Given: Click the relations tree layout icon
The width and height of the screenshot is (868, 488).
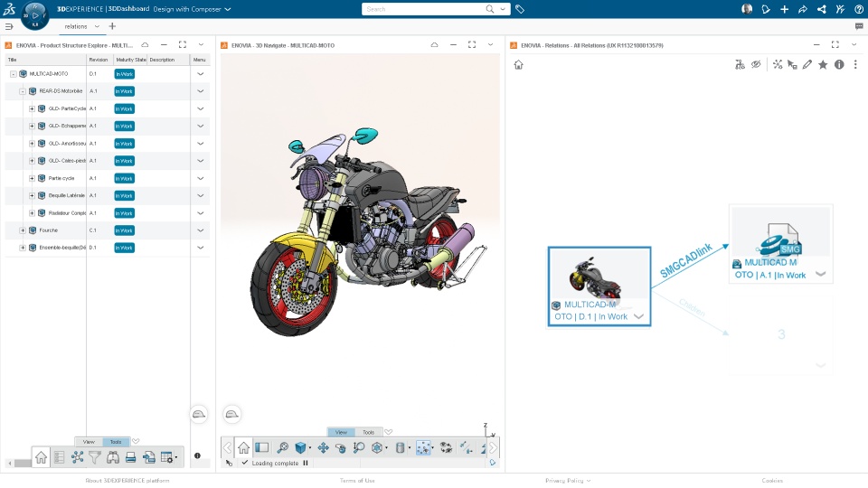Looking at the screenshot, I should coord(740,65).
